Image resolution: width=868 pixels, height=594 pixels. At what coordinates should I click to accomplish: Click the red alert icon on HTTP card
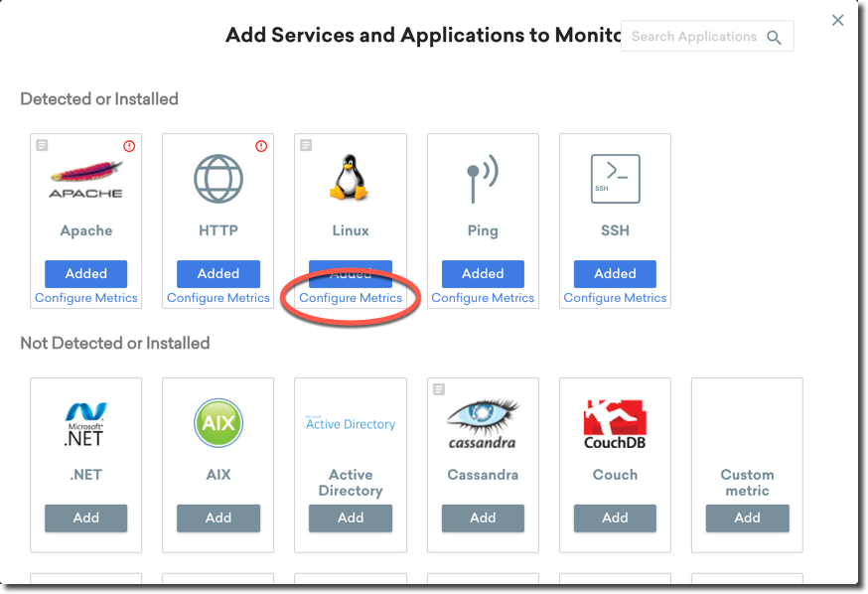261,146
